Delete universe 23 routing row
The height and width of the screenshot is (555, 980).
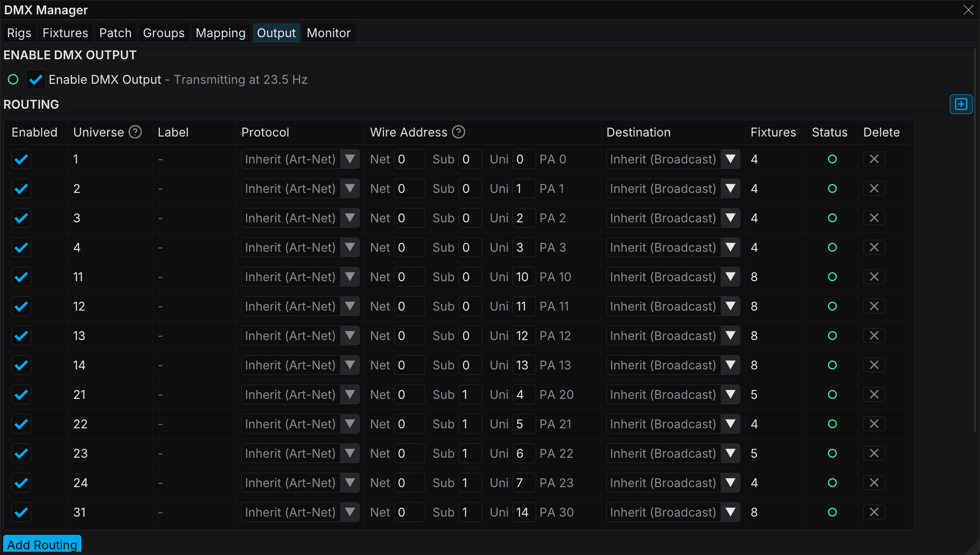874,453
